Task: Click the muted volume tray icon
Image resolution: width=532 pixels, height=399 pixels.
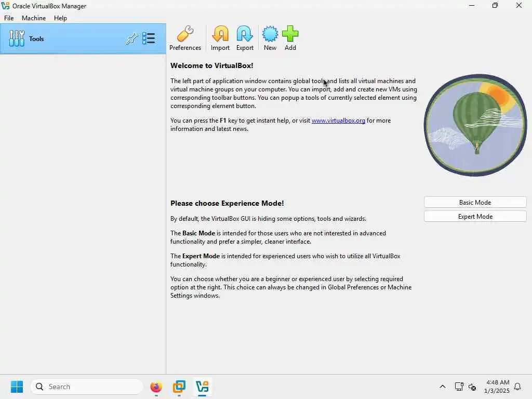Action: pyautogui.click(x=472, y=387)
